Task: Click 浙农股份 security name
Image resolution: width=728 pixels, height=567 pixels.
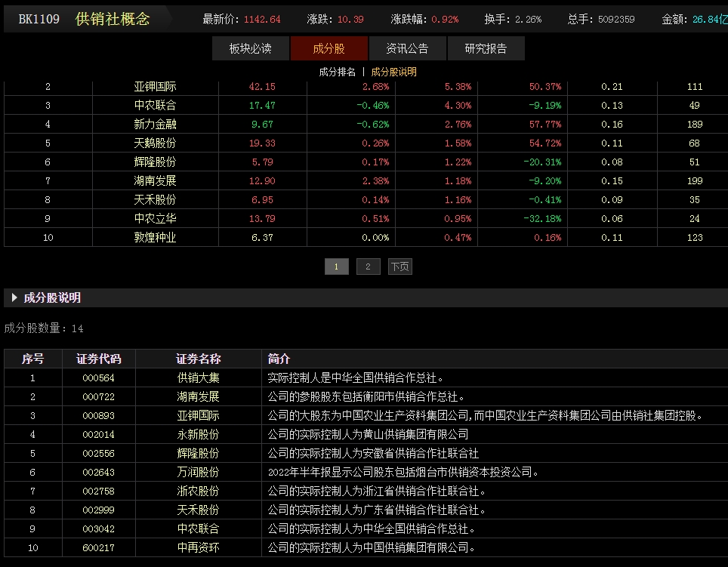Action: [199, 491]
